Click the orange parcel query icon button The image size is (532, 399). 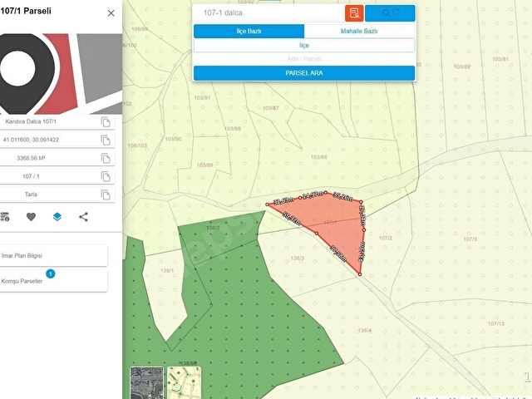[x=354, y=13]
